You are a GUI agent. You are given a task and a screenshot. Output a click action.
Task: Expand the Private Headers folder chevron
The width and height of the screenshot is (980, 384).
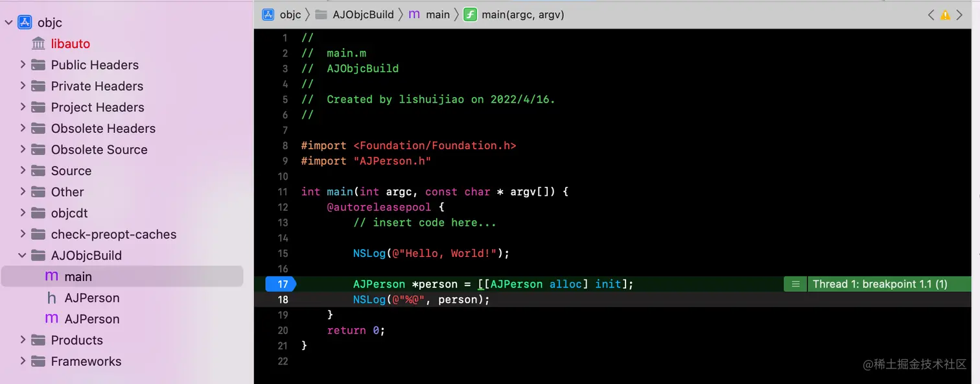[23, 86]
